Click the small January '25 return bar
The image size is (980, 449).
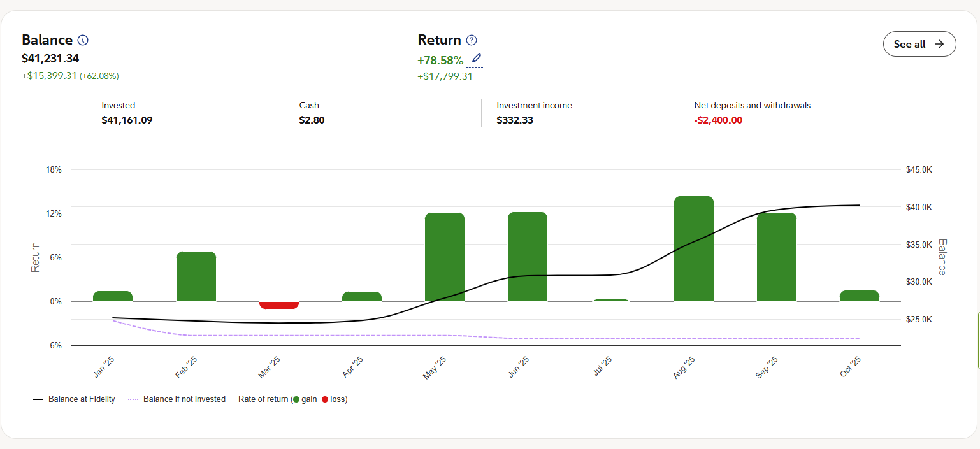click(x=113, y=296)
